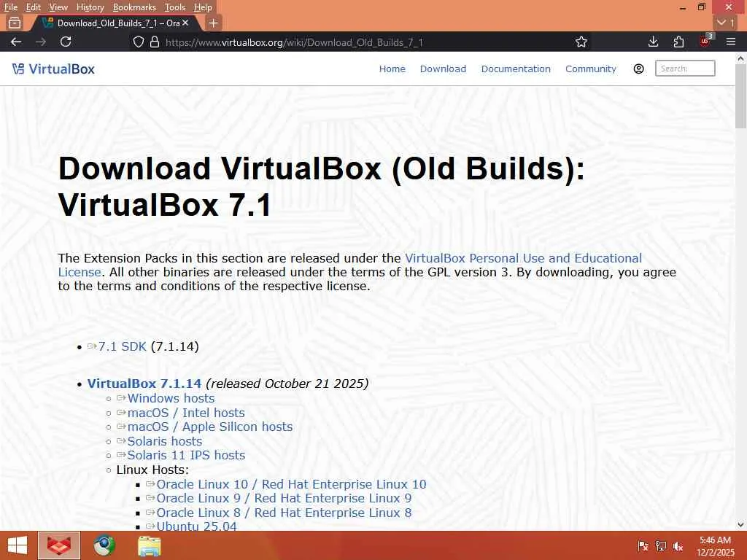Open the list all tabs dropdown arrow
Viewport: 747px width, 560px height.
(726, 23)
